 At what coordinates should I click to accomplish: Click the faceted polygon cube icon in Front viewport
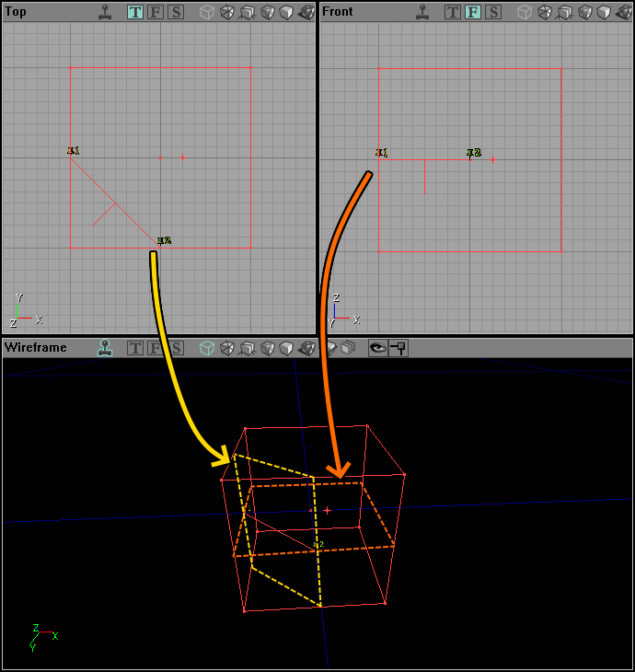545,12
